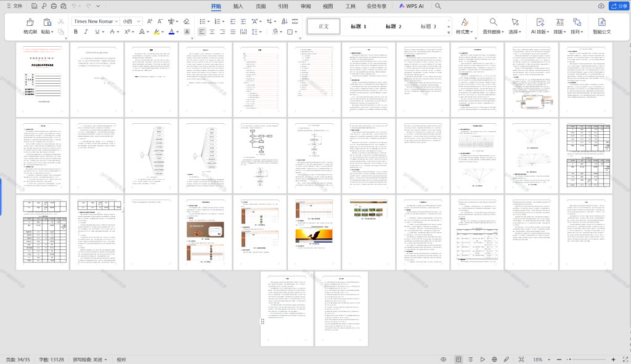The height and width of the screenshot is (364, 631).
Task: Click the Select (选择) cursor icon
Action: (x=515, y=22)
